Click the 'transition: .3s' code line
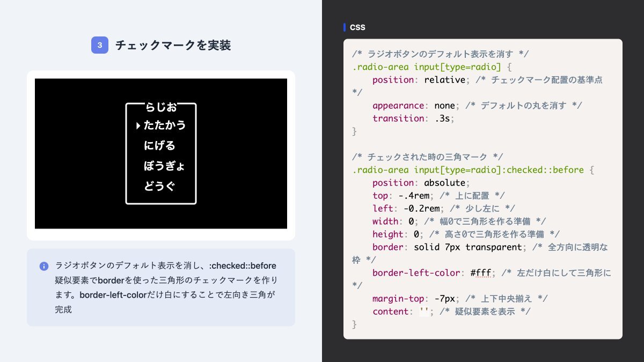 pyautogui.click(x=413, y=119)
